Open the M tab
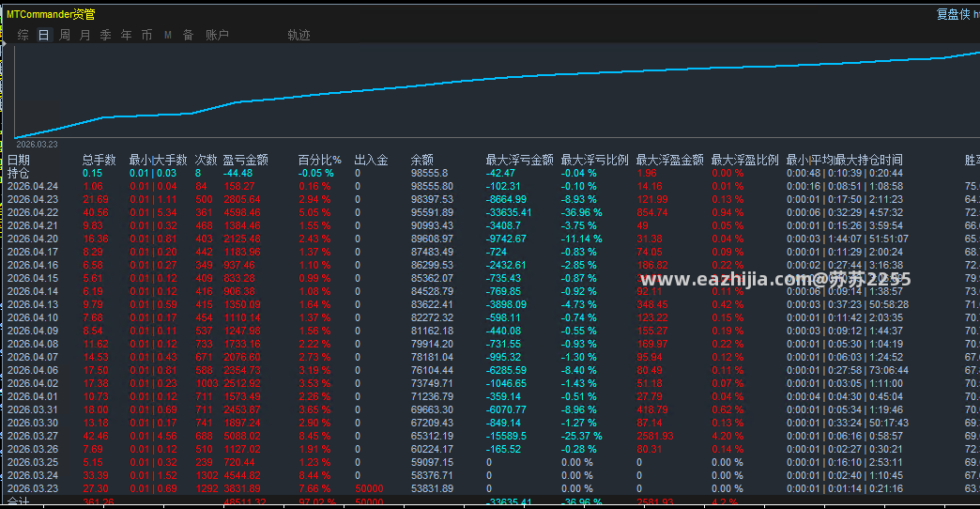Image resolution: width=980 pixels, height=509 pixels. pyautogui.click(x=167, y=35)
